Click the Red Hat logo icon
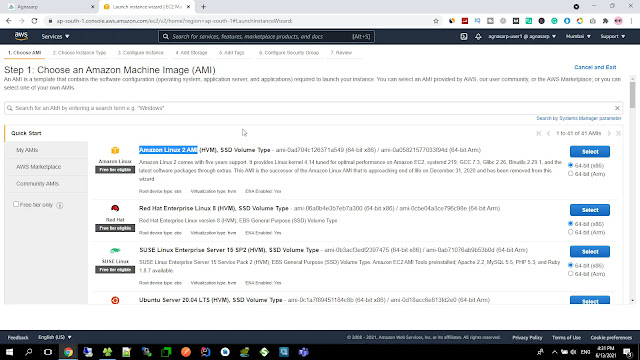640x360 pixels. [115, 209]
